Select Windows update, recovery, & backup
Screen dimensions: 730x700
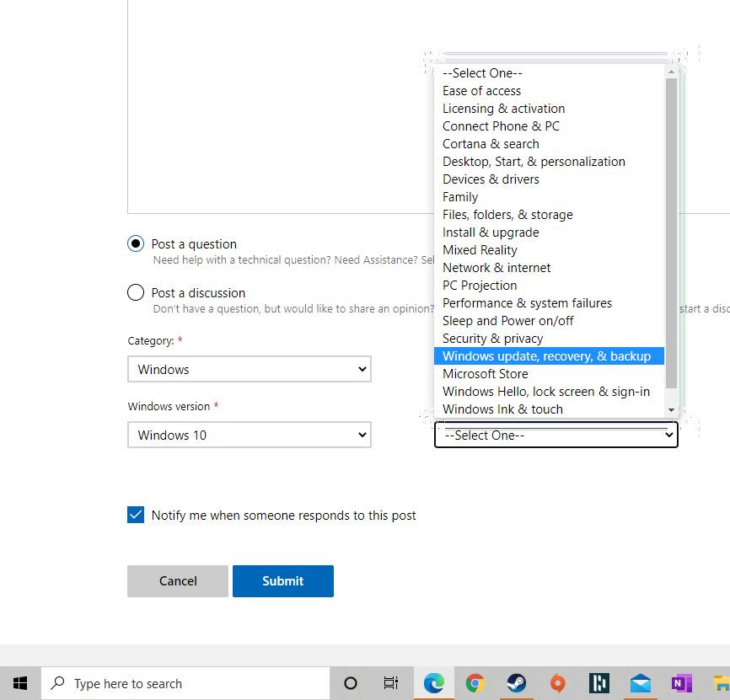(549, 355)
